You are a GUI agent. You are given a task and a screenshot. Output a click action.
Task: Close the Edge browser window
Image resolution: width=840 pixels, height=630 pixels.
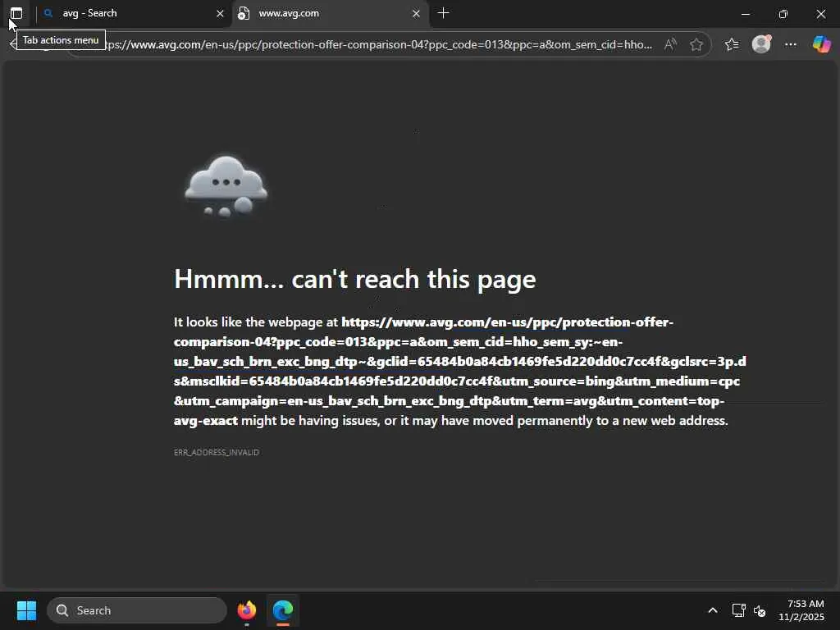point(820,14)
